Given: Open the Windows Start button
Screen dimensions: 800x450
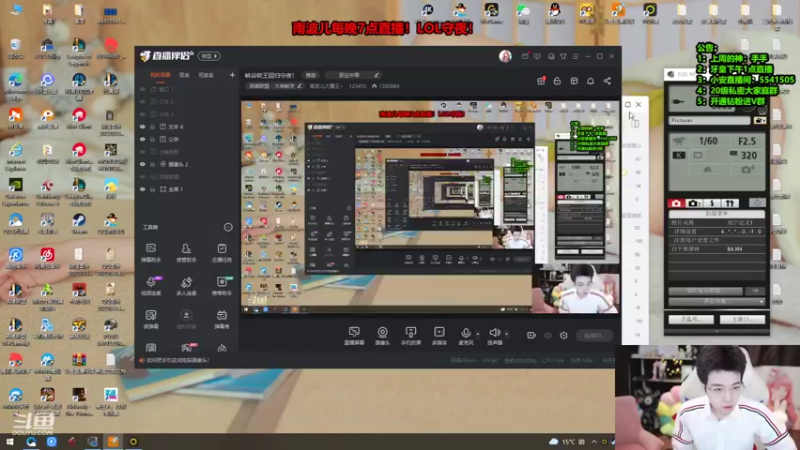Looking at the screenshot, I should tap(10, 441).
